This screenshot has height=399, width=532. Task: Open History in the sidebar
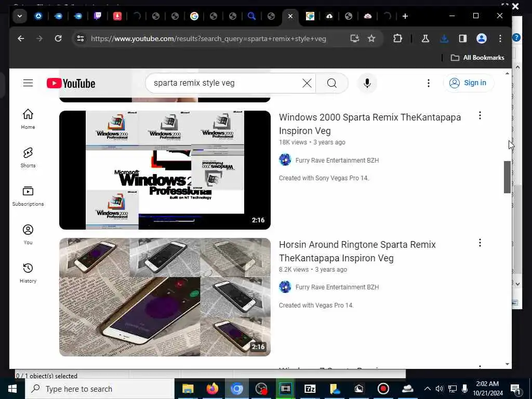tap(28, 273)
